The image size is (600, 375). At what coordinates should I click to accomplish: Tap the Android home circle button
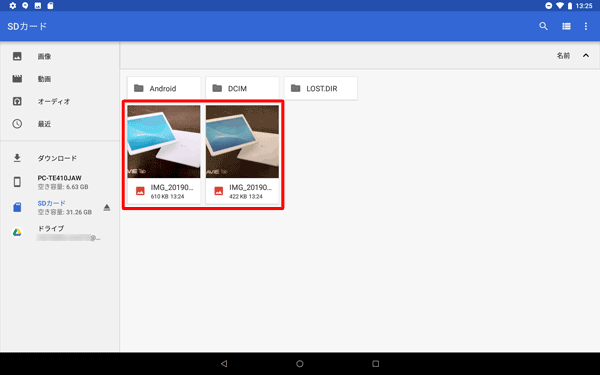click(x=300, y=364)
